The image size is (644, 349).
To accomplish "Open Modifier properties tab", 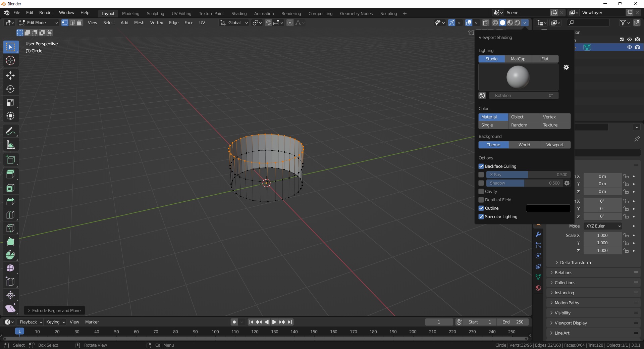I will pyautogui.click(x=538, y=235).
